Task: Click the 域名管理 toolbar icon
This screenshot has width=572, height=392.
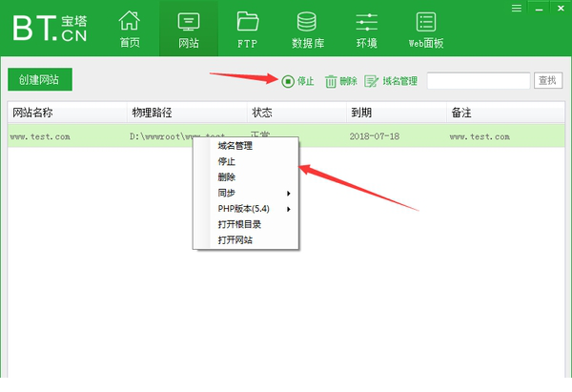Action: (x=372, y=81)
